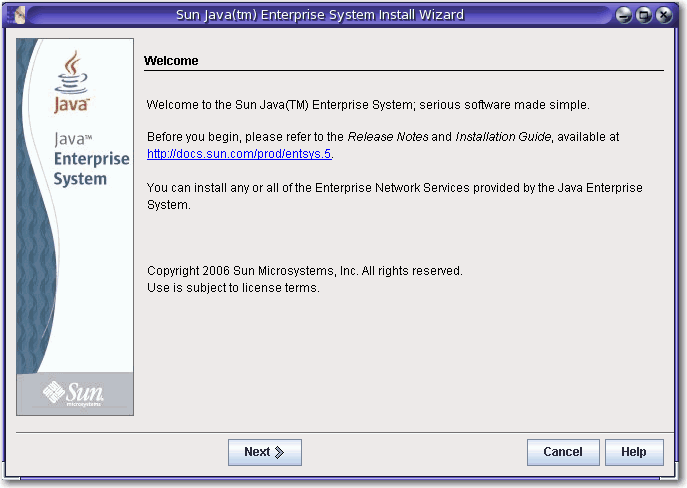The image size is (687, 488).
Task: Click the 'Installation Guide' italic text
Action: 503,137
